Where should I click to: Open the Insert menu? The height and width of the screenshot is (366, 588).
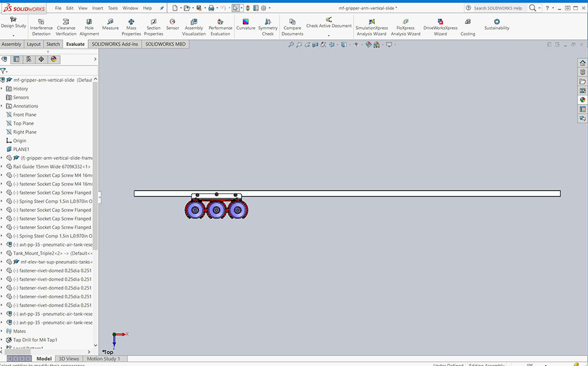pyautogui.click(x=98, y=8)
